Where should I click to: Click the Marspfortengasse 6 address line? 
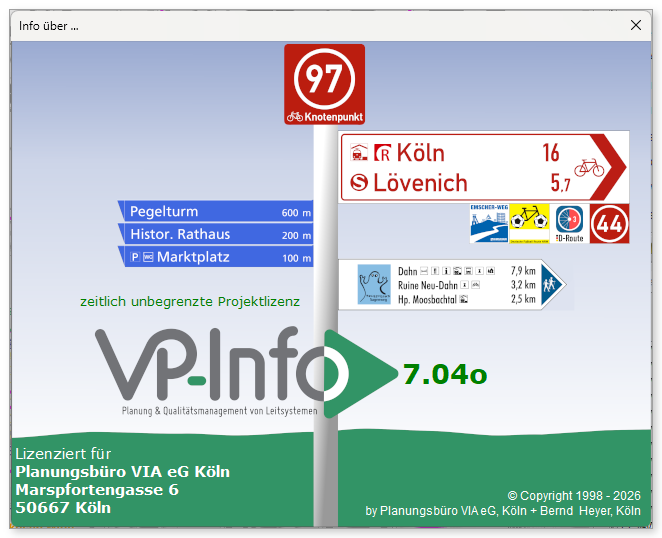coord(97,490)
